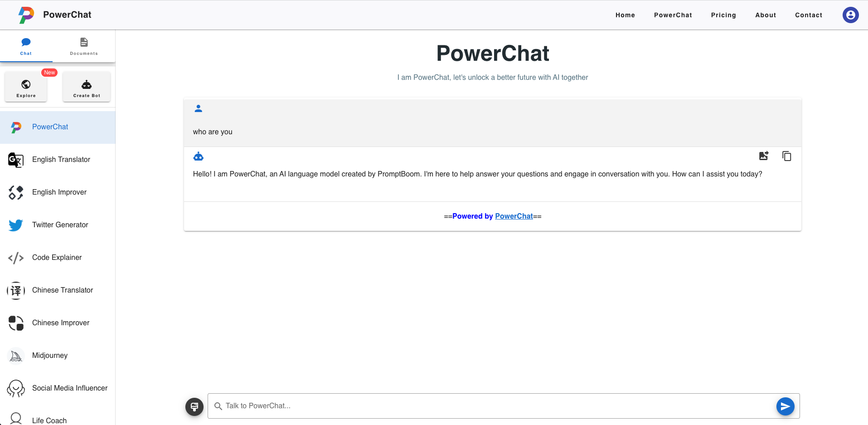The height and width of the screenshot is (425, 868).
Task: Open the English Translator bot label
Action: click(61, 160)
